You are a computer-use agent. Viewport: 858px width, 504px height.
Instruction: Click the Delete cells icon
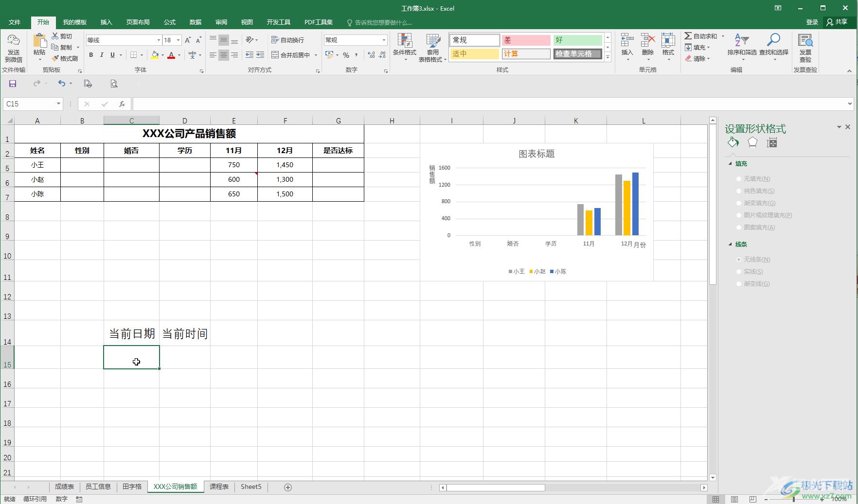click(648, 41)
